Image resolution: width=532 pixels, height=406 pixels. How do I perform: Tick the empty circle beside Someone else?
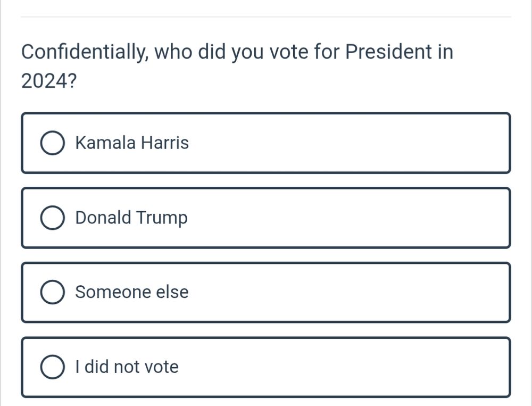(52, 292)
